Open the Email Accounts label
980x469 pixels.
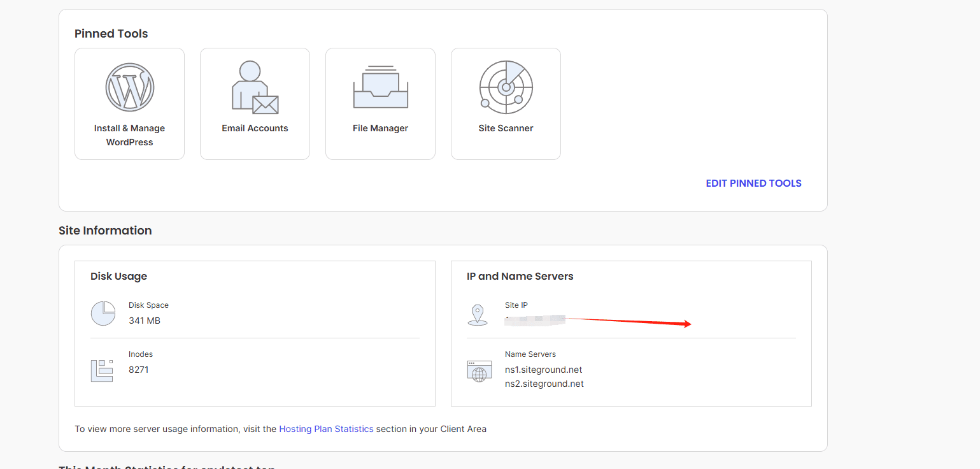coord(255,128)
